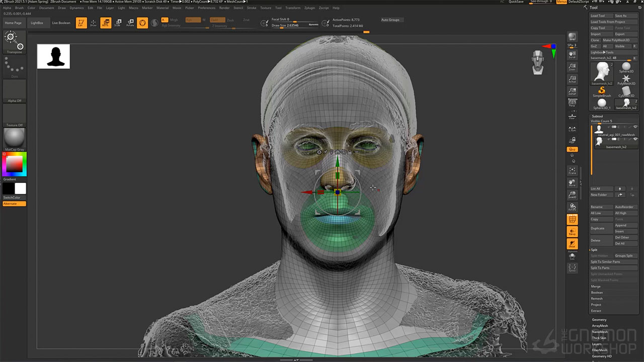Select the Scale transform icon

118,23
